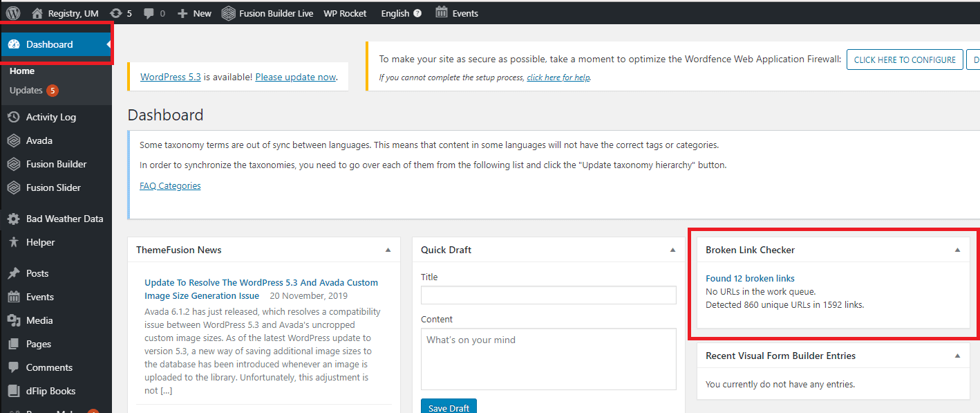Click the dFlip Books icon in sidebar
Image resolution: width=980 pixels, height=413 pixels.
13,391
